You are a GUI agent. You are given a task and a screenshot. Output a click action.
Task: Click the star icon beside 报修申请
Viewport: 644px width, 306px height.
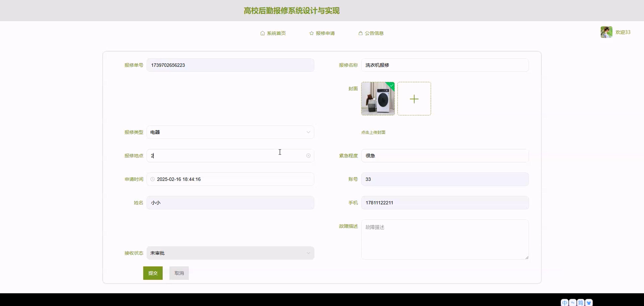point(311,33)
